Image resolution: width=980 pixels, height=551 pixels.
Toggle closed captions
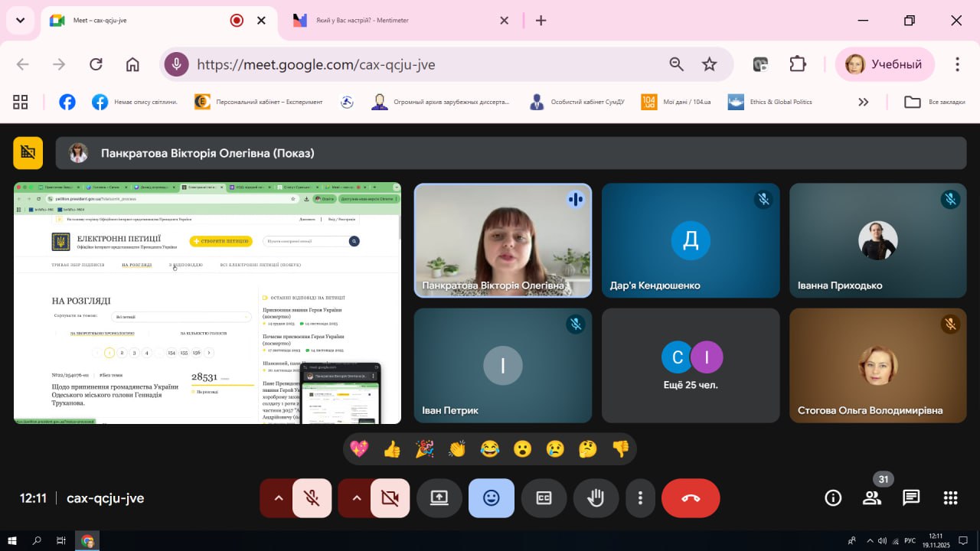pos(544,498)
